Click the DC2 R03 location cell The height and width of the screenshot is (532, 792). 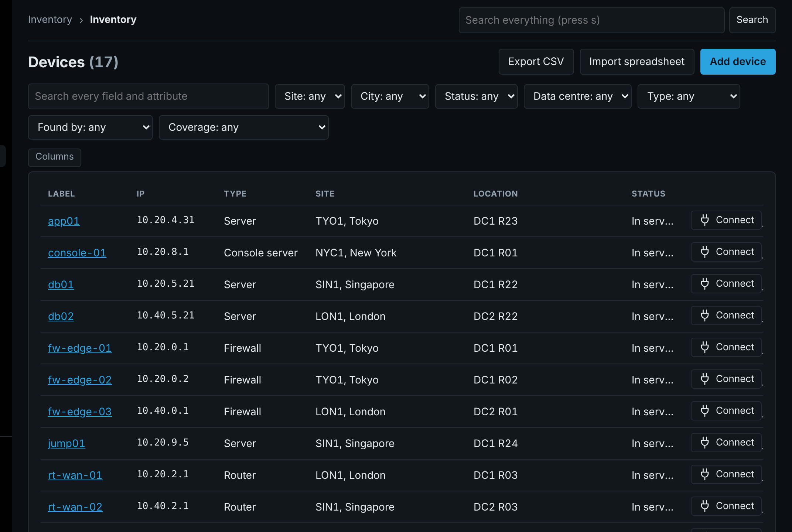click(495, 507)
